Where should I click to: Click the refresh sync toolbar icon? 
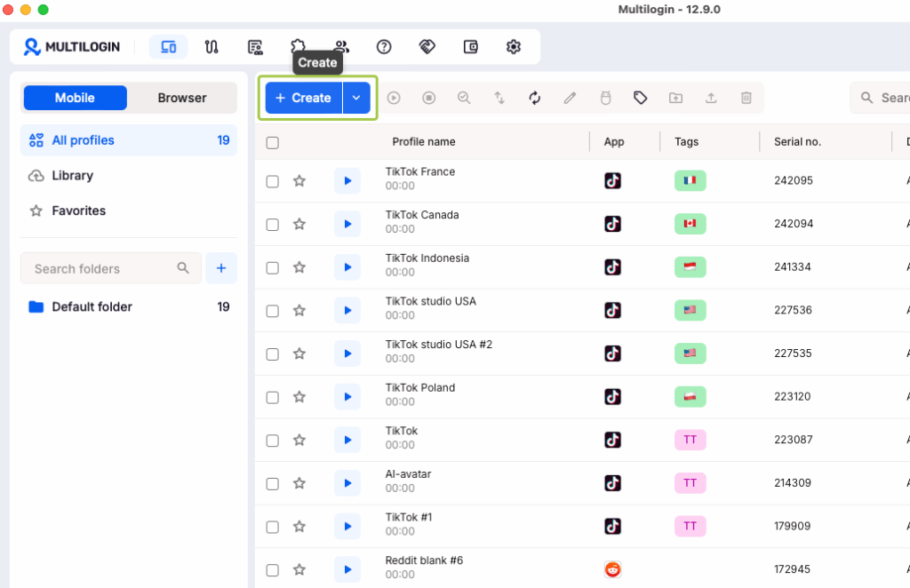(534, 98)
